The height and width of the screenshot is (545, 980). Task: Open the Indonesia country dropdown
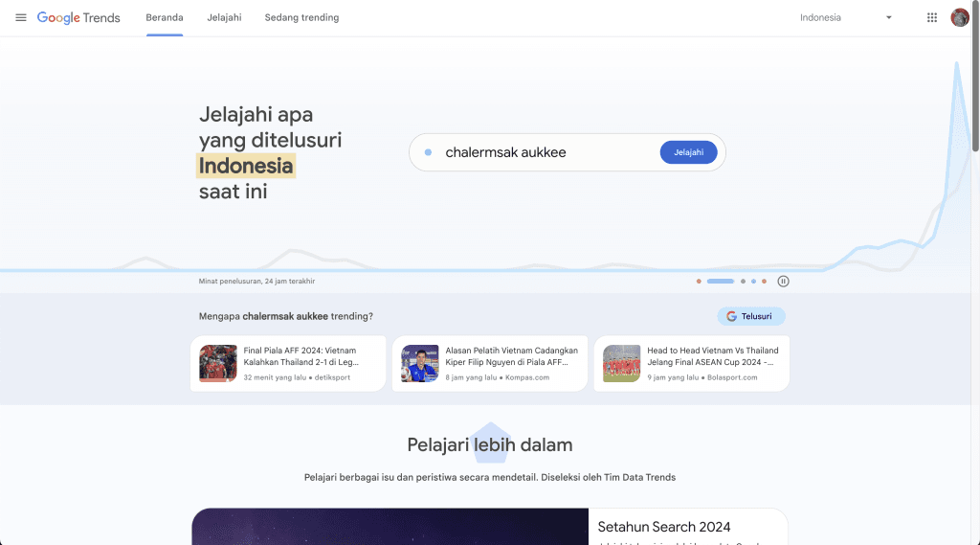(x=846, y=17)
